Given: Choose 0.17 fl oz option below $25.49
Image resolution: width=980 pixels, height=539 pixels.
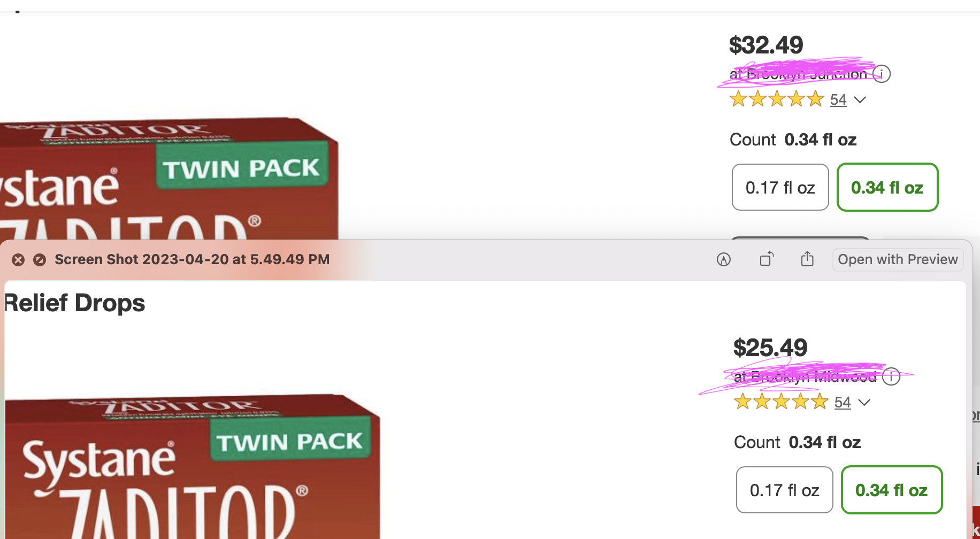Looking at the screenshot, I should (x=784, y=490).
